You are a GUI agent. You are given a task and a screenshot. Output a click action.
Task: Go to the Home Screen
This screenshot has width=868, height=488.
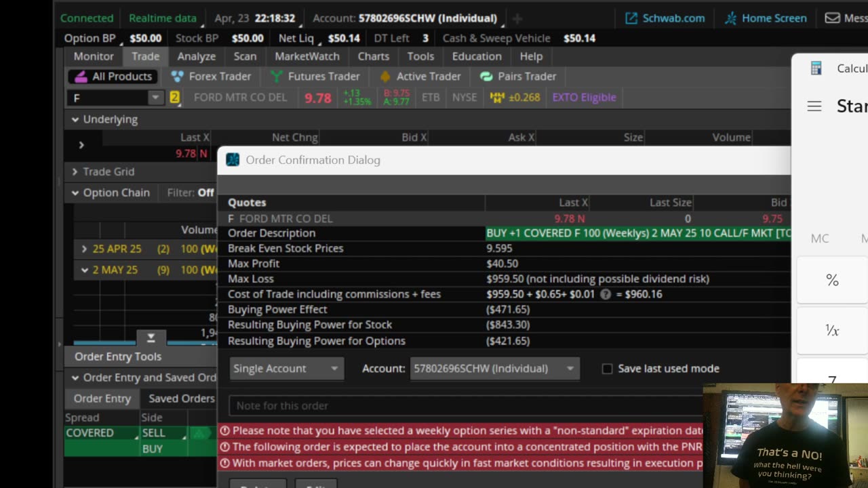(766, 18)
